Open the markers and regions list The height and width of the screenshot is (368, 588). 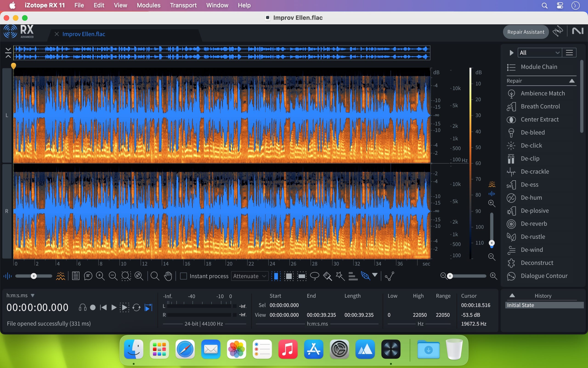pyautogui.click(x=76, y=276)
